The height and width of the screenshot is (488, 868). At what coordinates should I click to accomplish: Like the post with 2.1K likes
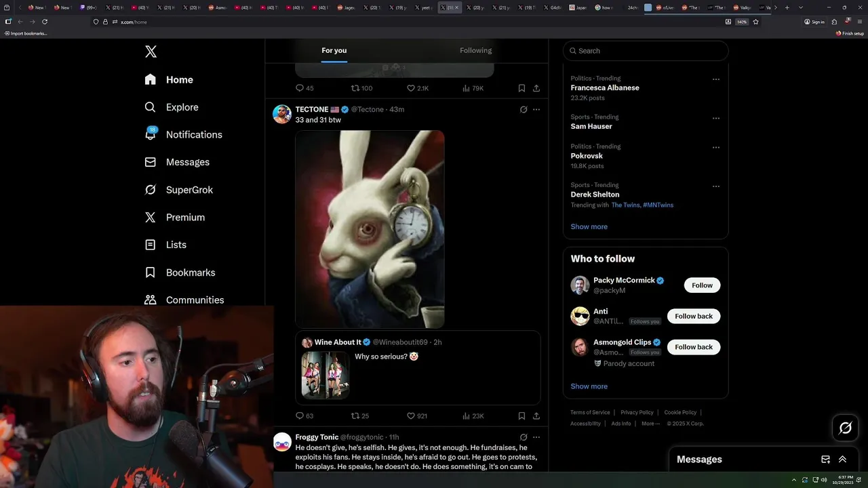tap(417, 88)
